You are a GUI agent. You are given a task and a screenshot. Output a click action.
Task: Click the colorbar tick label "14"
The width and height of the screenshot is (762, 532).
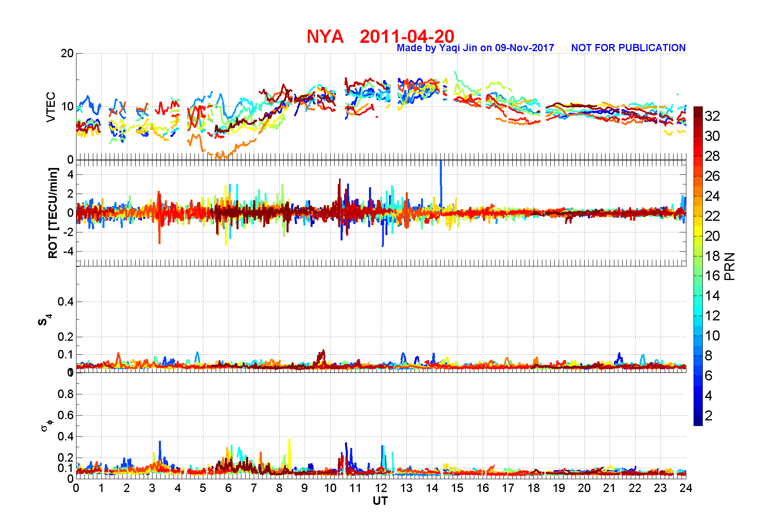(712, 296)
